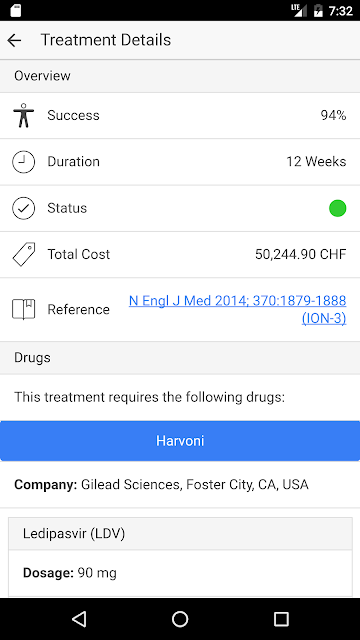This screenshot has height=640, width=360.
Task: Tap the Success 94% row
Action: point(180,116)
